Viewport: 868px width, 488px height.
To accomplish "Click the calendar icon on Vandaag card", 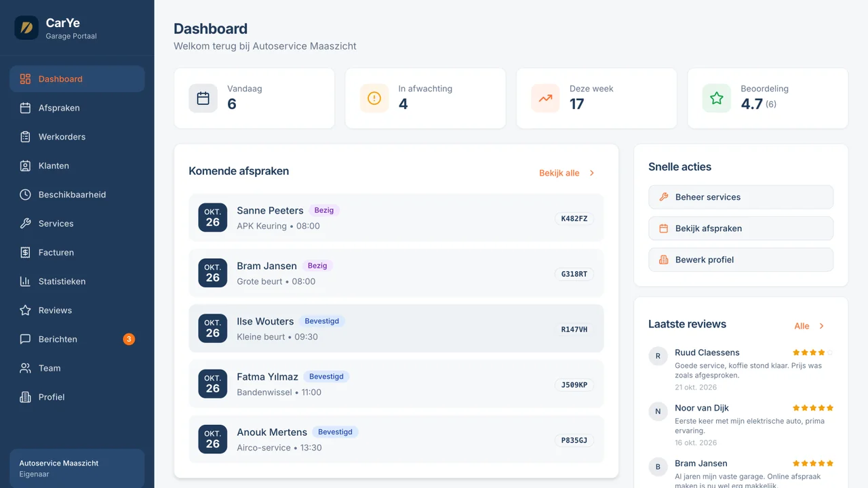I will [203, 98].
